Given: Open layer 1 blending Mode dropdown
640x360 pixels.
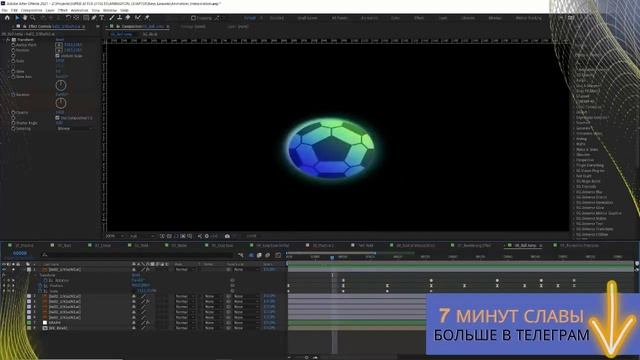Looking at the screenshot, I should [x=185, y=269].
